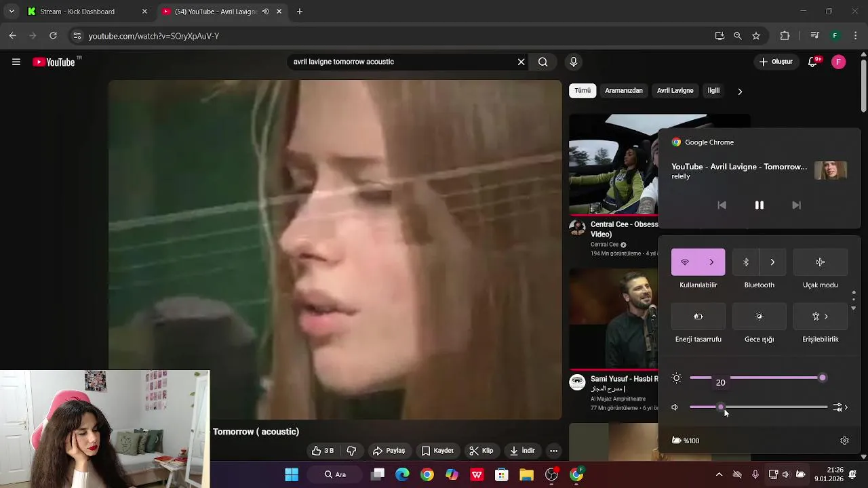Show hidden tray icons chevron
The image size is (868, 488).
click(719, 474)
